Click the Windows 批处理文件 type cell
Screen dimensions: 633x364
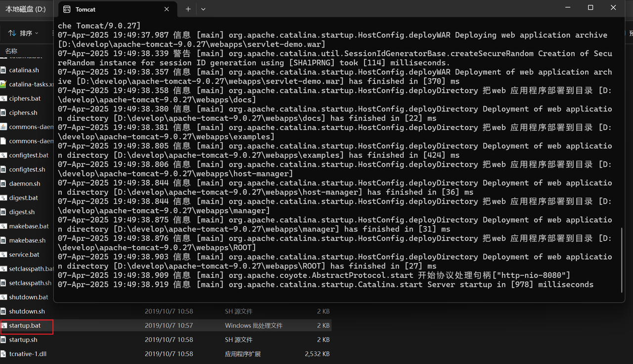point(254,326)
